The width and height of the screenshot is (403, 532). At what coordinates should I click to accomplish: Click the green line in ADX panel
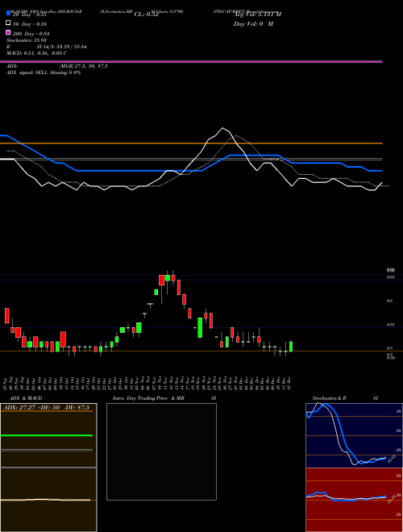(47, 435)
